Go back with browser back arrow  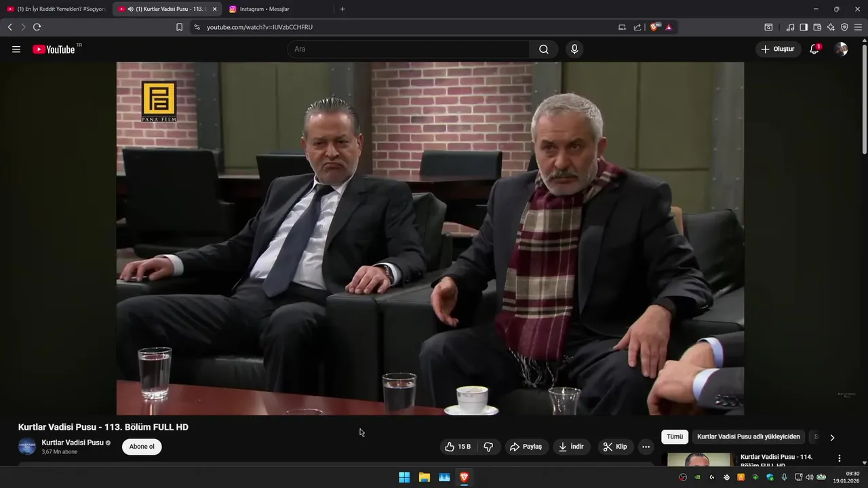[x=9, y=27]
